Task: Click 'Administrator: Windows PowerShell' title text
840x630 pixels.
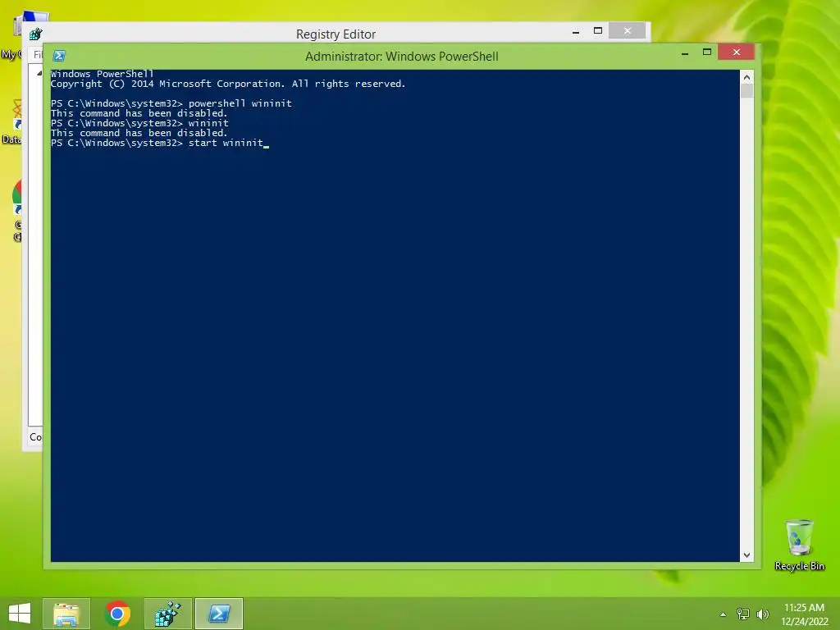Action: 402,57
